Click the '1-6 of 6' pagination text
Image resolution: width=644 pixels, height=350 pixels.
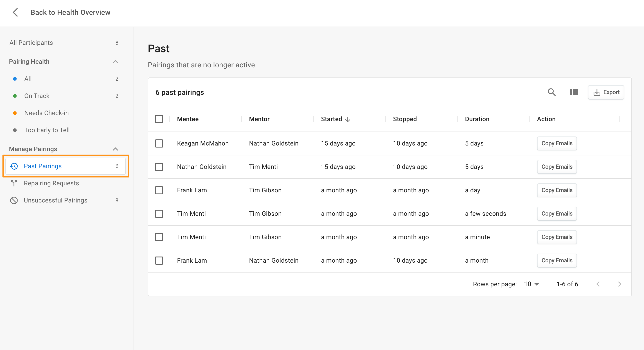pyautogui.click(x=567, y=284)
